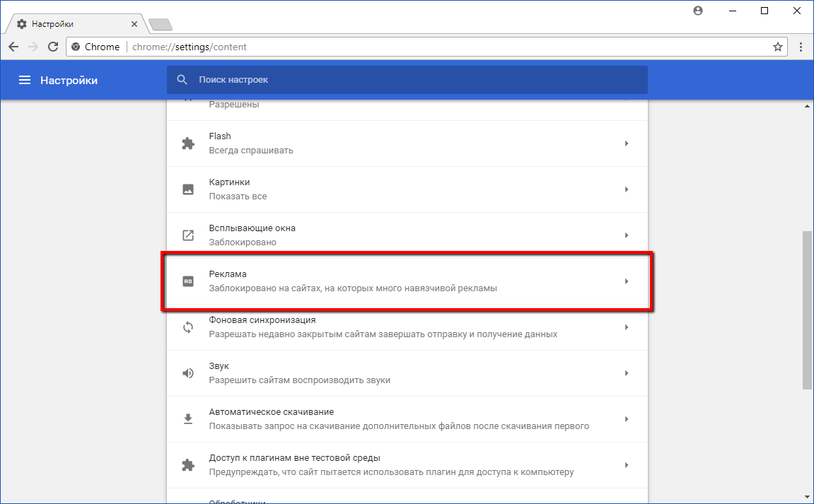Click scrollbar up arrow
The height and width of the screenshot is (504, 814).
pyautogui.click(x=807, y=106)
